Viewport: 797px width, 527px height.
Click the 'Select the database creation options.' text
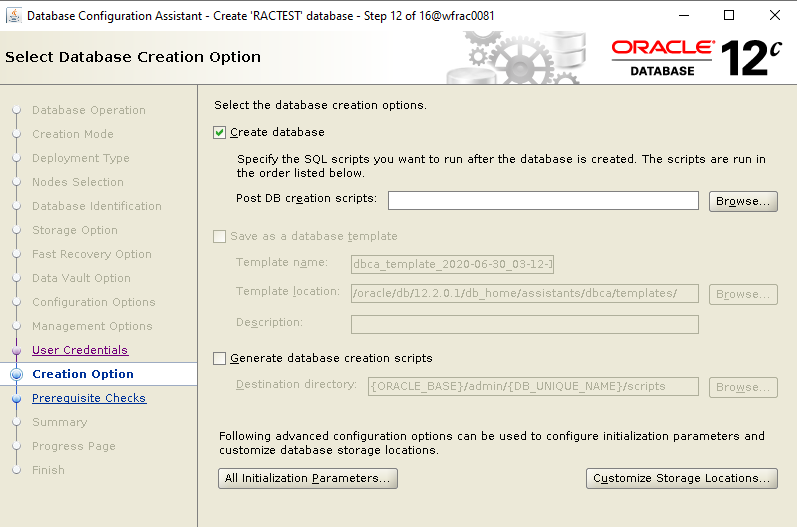click(320, 105)
